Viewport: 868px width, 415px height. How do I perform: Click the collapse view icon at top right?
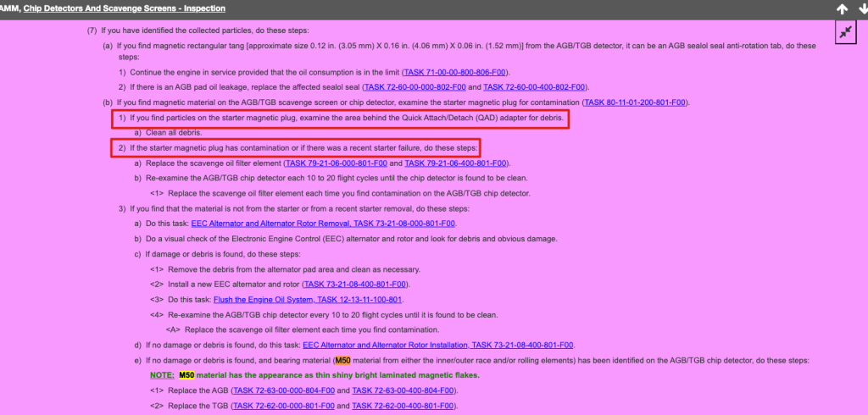pyautogui.click(x=846, y=32)
